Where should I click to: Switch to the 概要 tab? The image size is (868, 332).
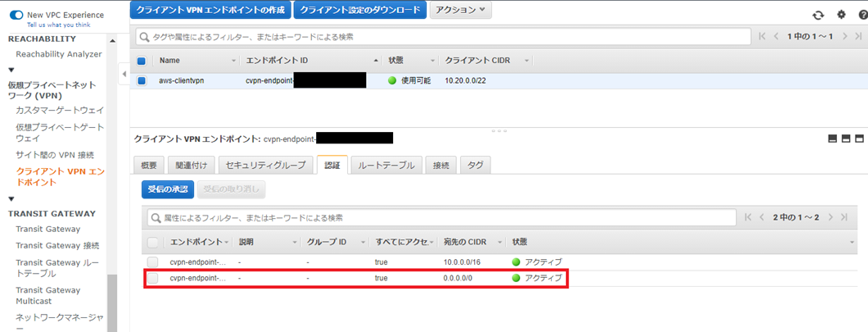coord(149,165)
